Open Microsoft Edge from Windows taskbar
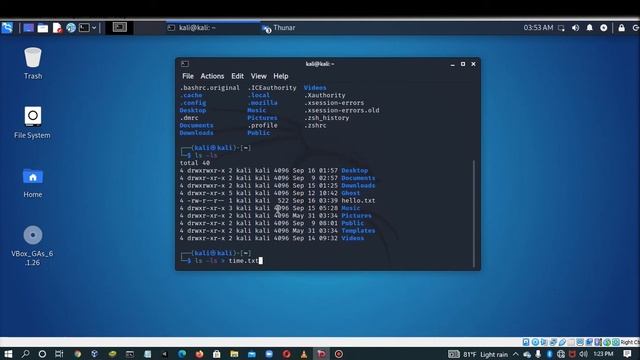The height and width of the screenshot is (360, 640). coord(182,354)
